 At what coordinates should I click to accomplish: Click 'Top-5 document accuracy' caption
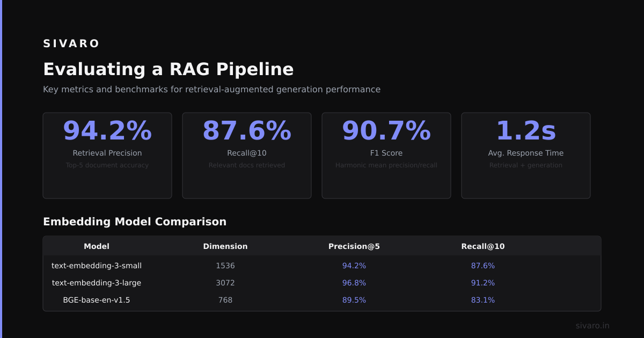click(107, 165)
